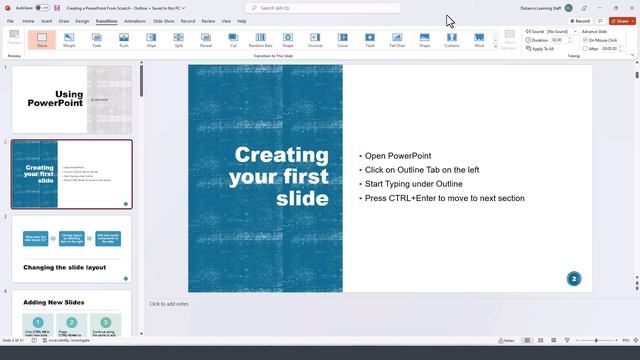This screenshot has height=360, width=640.
Task: Click Apply To All button
Action: click(x=540, y=49)
